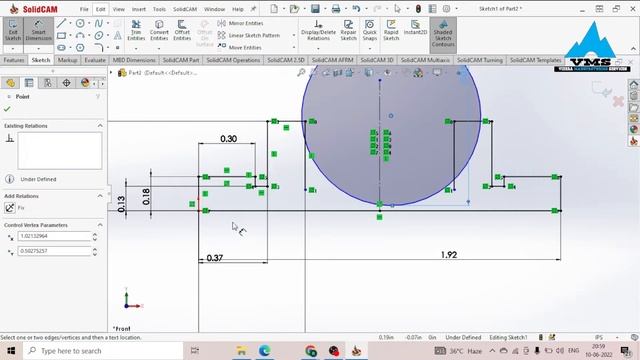This screenshot has width=640, height=360.
Task: Switch to the Evaluate tab
Action: click(x=95, y=60)
